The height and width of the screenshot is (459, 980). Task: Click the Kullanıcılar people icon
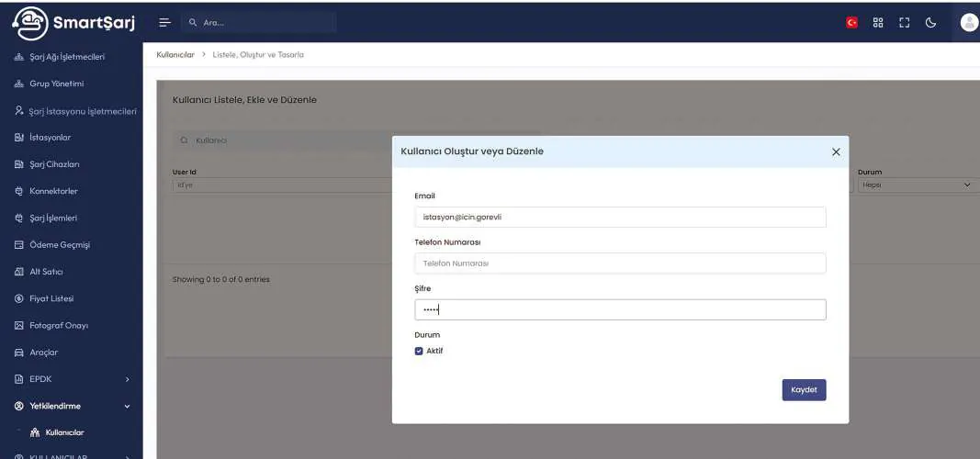coord(35,432)
